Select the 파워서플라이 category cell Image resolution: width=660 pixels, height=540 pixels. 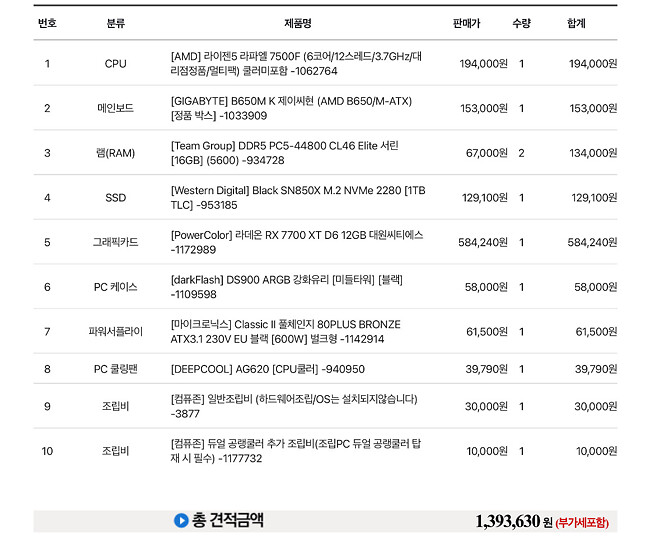115,332
